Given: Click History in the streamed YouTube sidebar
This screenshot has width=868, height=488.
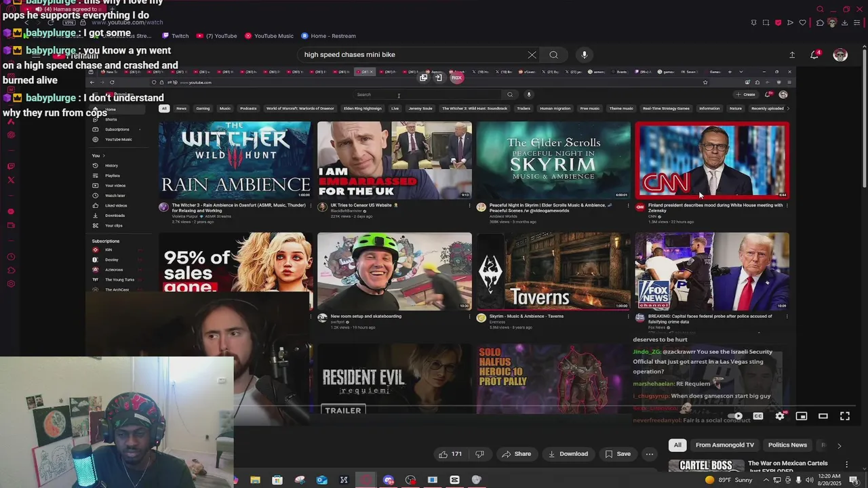Looking at the screenshot, I should tap(111, 165).
